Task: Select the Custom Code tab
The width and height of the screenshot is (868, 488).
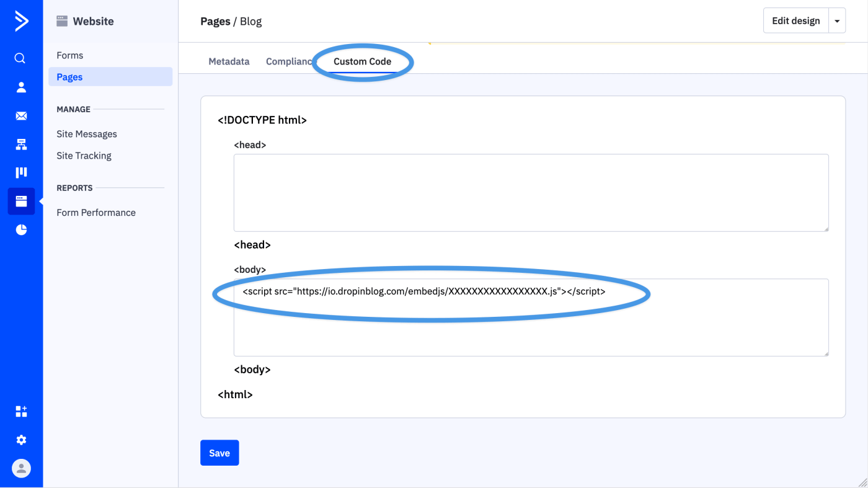Action: pyautogui.click(x=362, y=61)
